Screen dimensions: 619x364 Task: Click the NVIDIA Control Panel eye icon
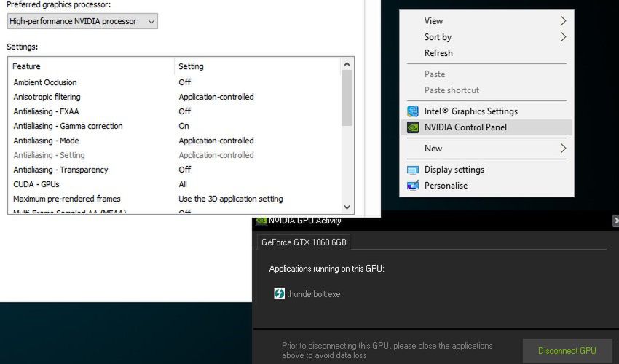(x=412, y=127)
